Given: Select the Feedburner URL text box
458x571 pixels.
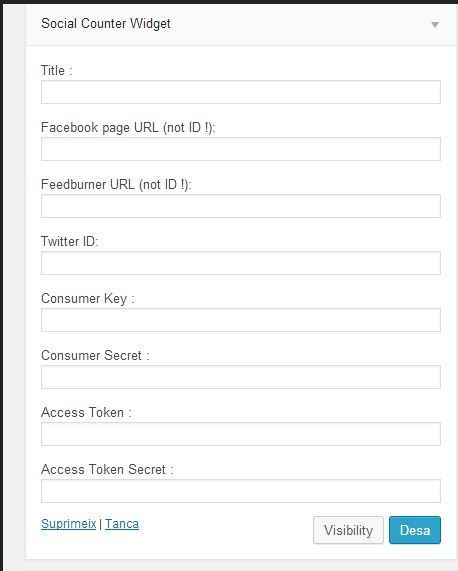Looking at the screenshot, I should pos(241,206).
